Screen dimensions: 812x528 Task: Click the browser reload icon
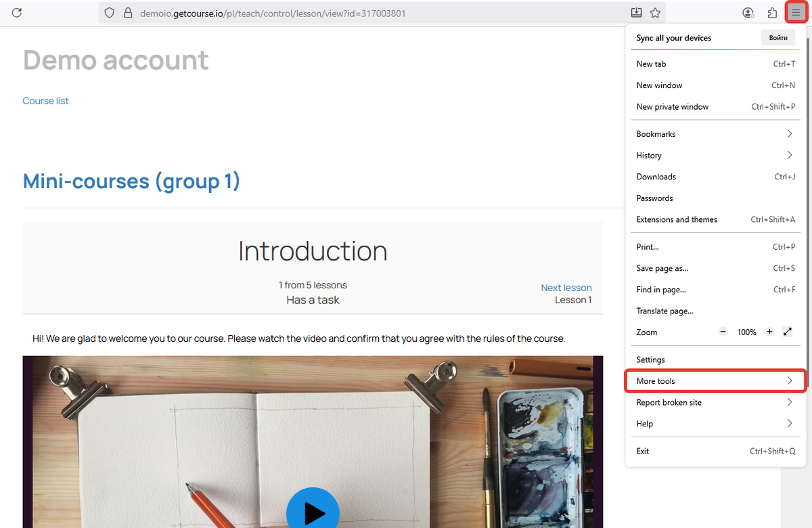tap(17, 13)
